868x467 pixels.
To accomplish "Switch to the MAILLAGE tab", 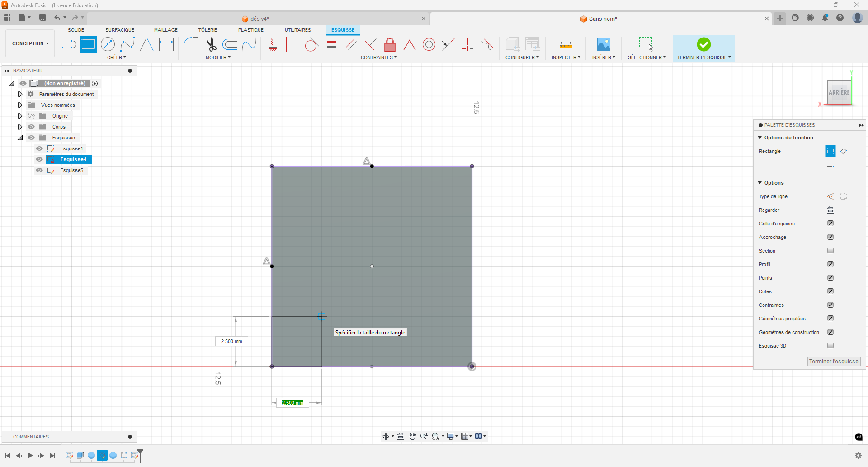I will pyautogui.click(x=166, y=30).
